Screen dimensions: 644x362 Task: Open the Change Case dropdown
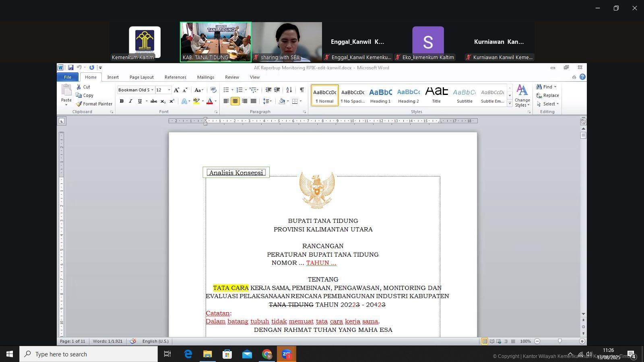199,90
